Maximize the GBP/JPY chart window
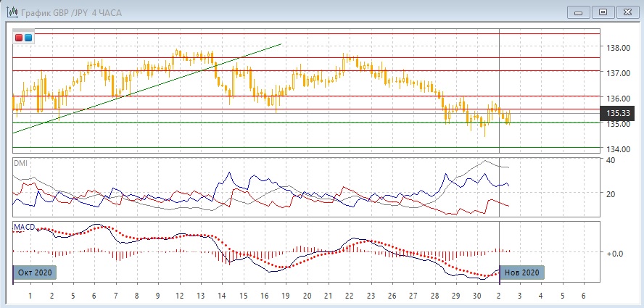This screenshot has height=308, width=644. point(602,12)
